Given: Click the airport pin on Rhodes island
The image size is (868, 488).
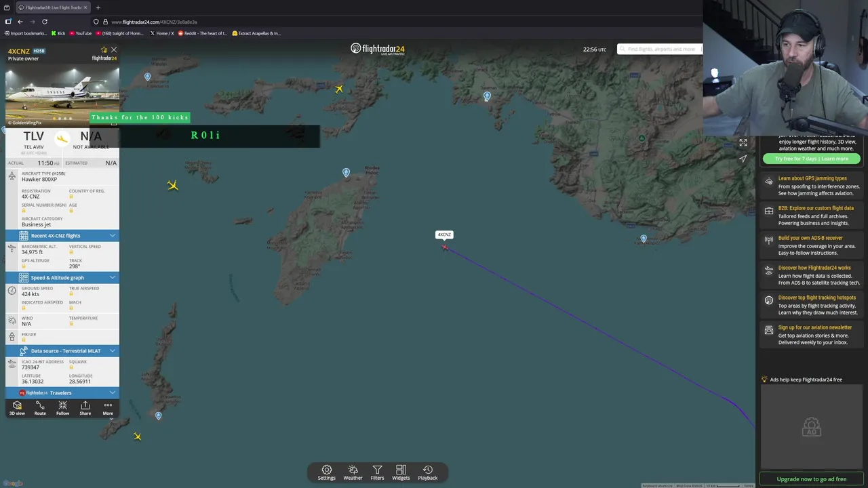Looking at the screenshot, I should (x=346, y=173).
